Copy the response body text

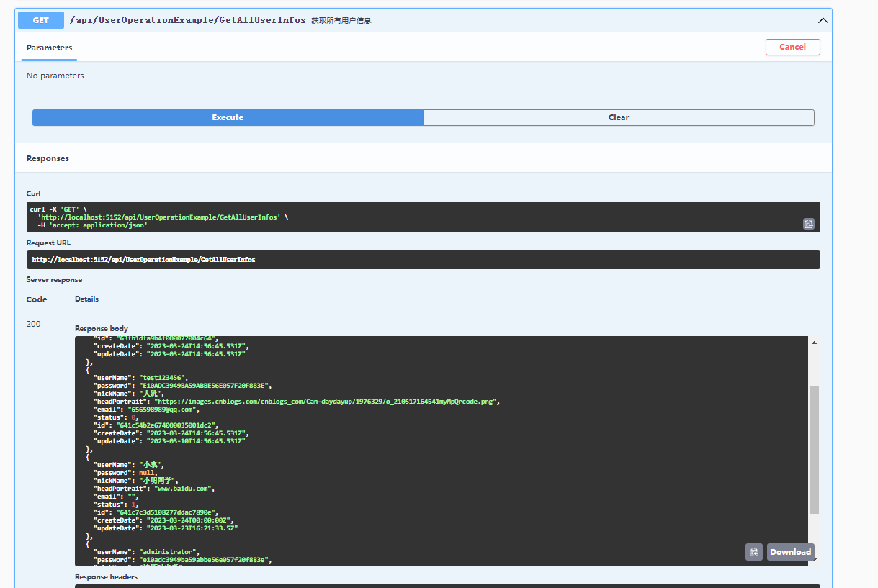click(753, 551)
